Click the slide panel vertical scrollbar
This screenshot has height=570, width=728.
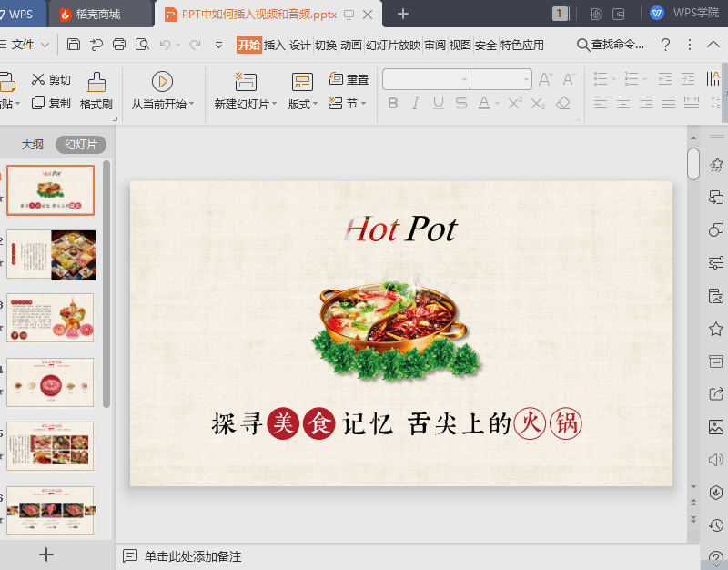point(106,284)
